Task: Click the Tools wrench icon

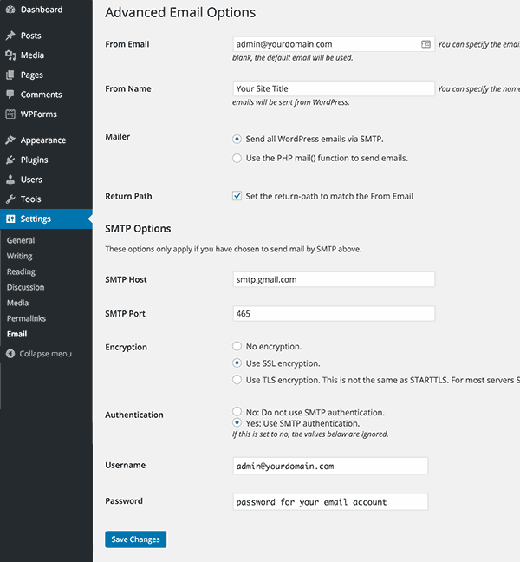Action: pos(10,199)
